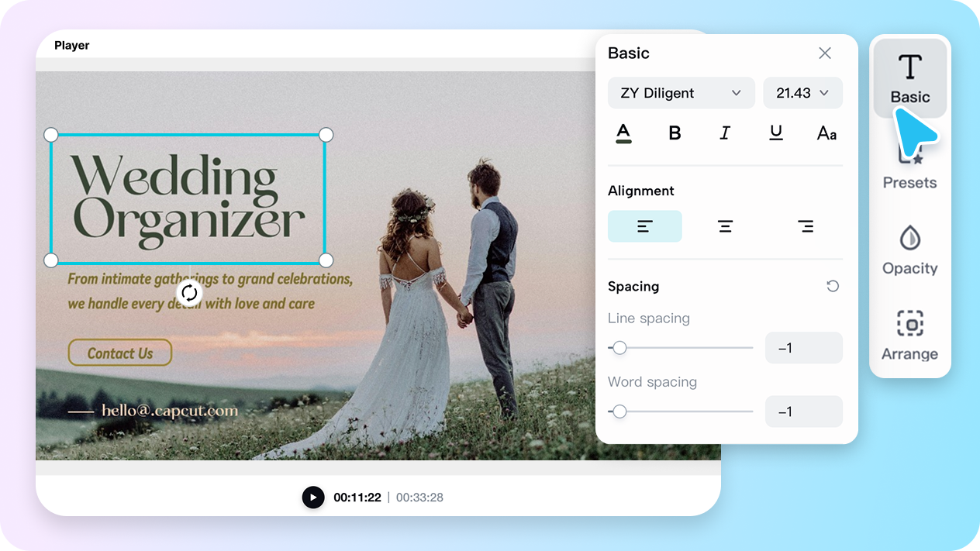Open the Opacity settings

point(909,252)
